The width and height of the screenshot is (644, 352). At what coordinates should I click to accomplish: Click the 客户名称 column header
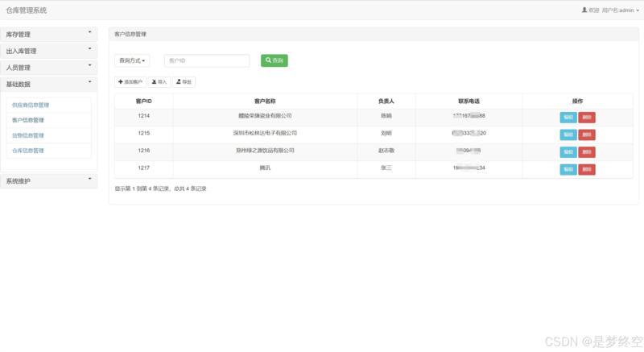tap(265, 101)
